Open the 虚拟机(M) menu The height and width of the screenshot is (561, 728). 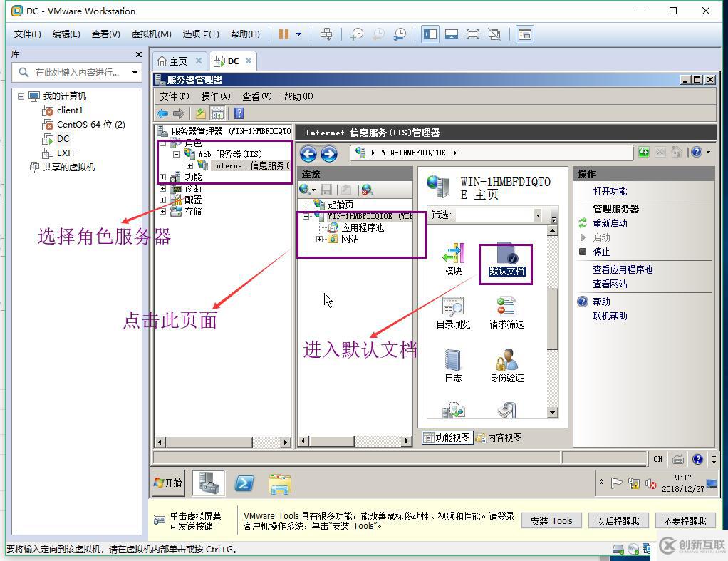point(151,34)
